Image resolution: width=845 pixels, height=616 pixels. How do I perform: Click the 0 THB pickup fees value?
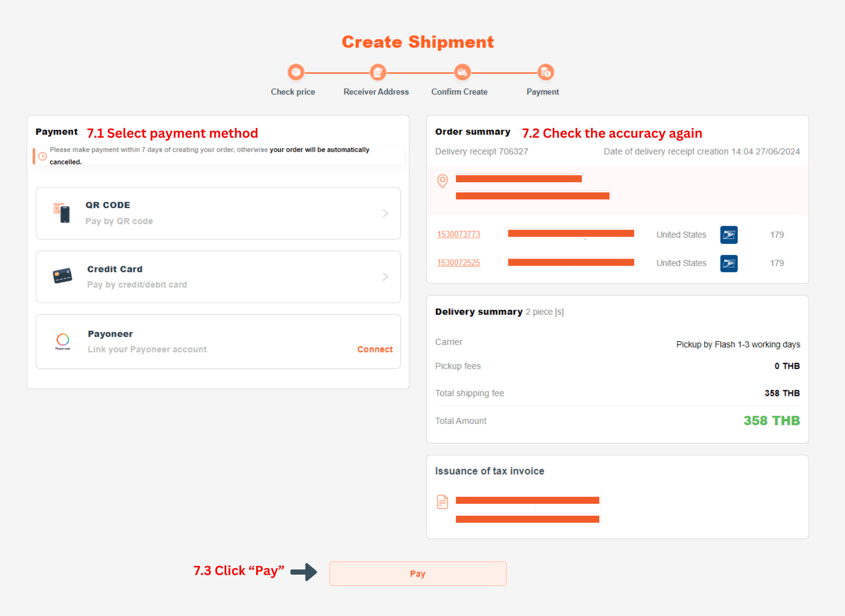point(787,366)
